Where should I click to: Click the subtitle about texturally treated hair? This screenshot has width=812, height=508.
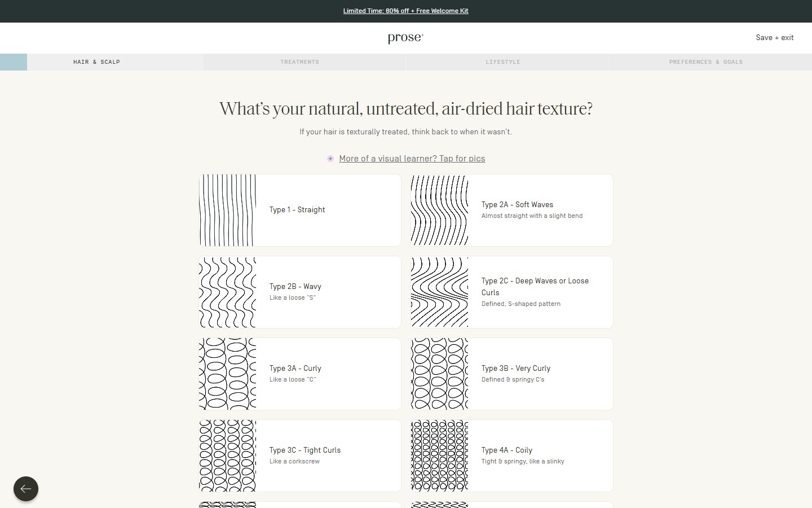[x=406, y=132]
